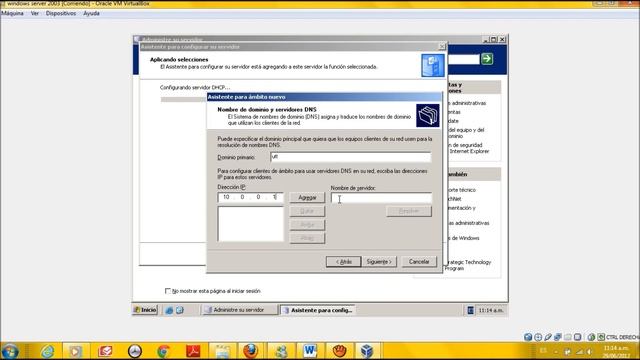Viewport: 640px width, 360px height.
Task: Click the Arriba button
Action: 307,224
